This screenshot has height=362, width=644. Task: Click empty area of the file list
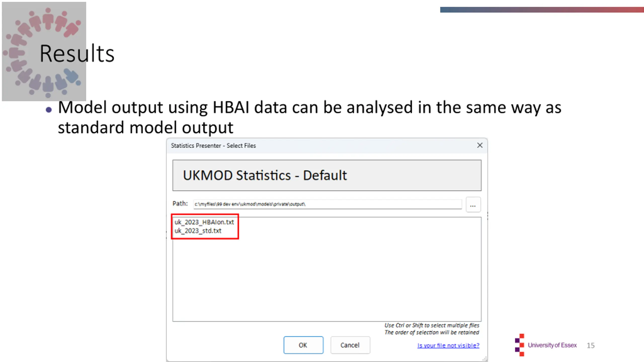(x=327, y=277)
